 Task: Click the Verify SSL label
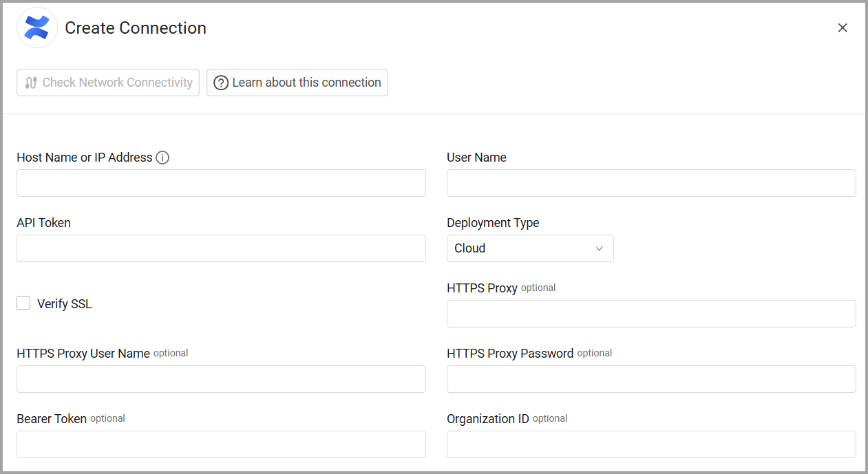pos(64,304)
